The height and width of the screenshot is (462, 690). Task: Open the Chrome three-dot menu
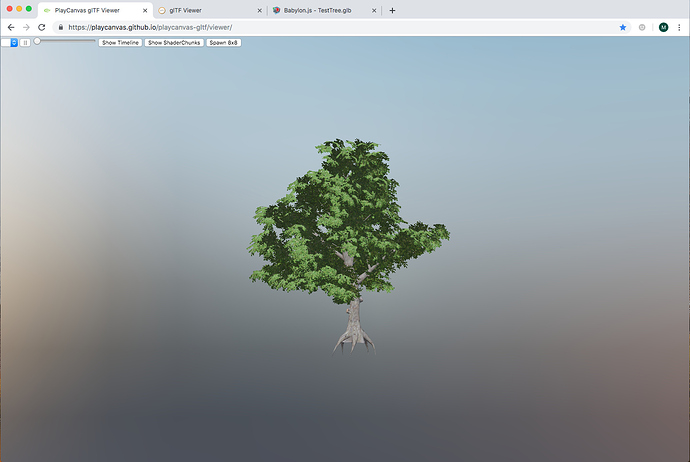(x=679, y=27)
